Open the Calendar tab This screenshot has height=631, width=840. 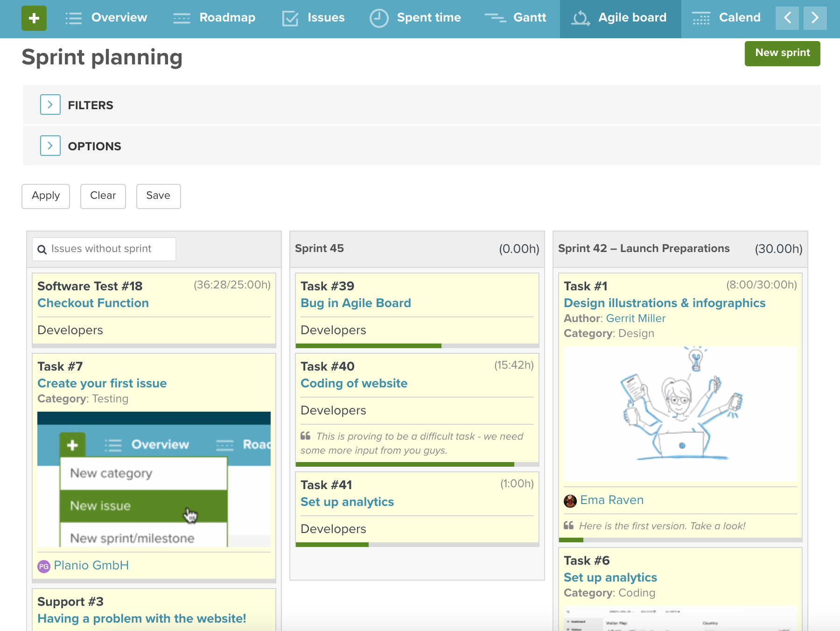pos(726,18)
